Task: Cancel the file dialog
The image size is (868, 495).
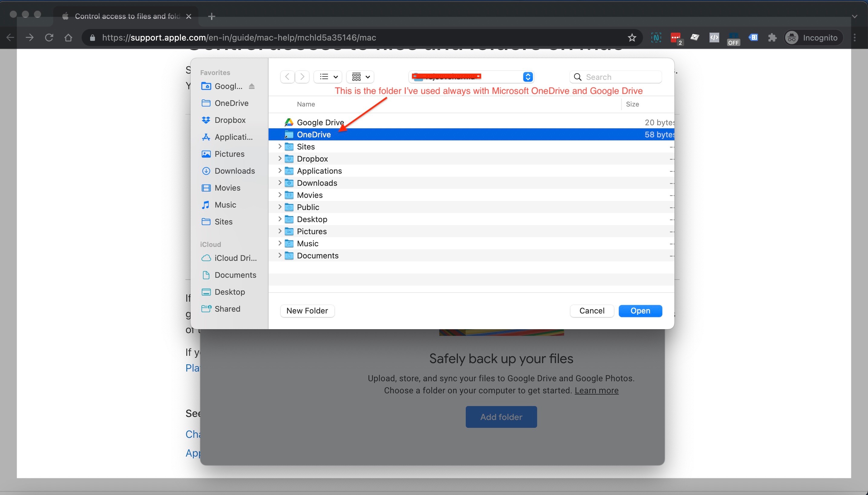Action: point(592,311)
